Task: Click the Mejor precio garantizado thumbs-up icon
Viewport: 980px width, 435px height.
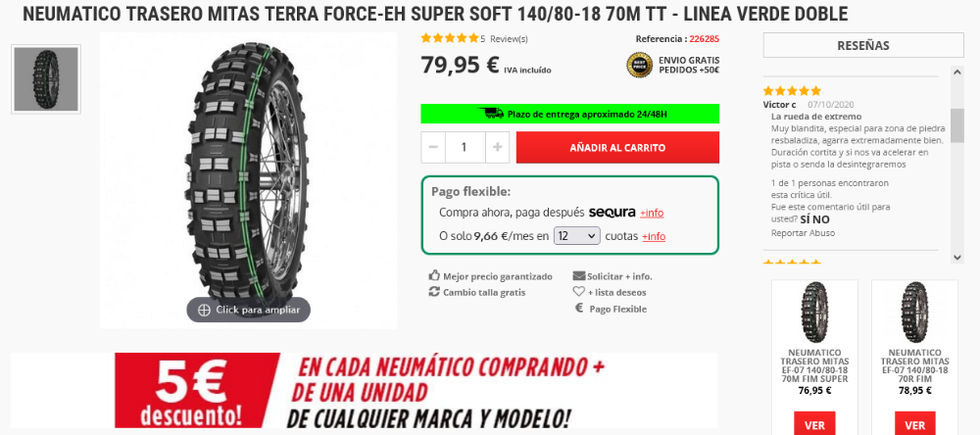Action: 434,275
